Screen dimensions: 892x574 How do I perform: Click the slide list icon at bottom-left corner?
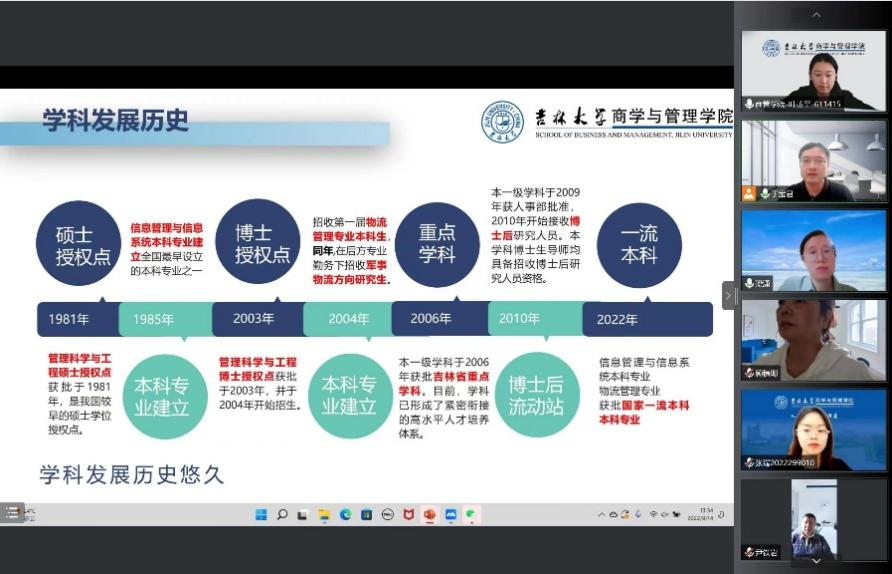coord(12,512)
